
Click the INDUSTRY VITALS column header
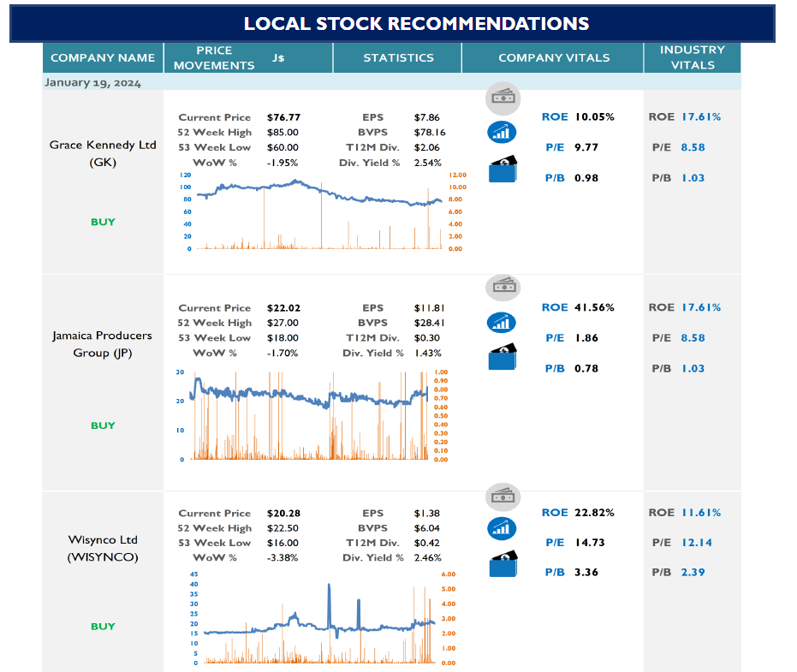693,57
